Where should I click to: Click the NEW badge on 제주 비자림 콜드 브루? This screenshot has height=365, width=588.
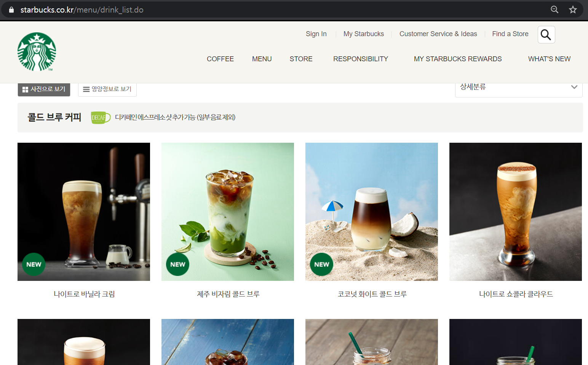point(178,264)
